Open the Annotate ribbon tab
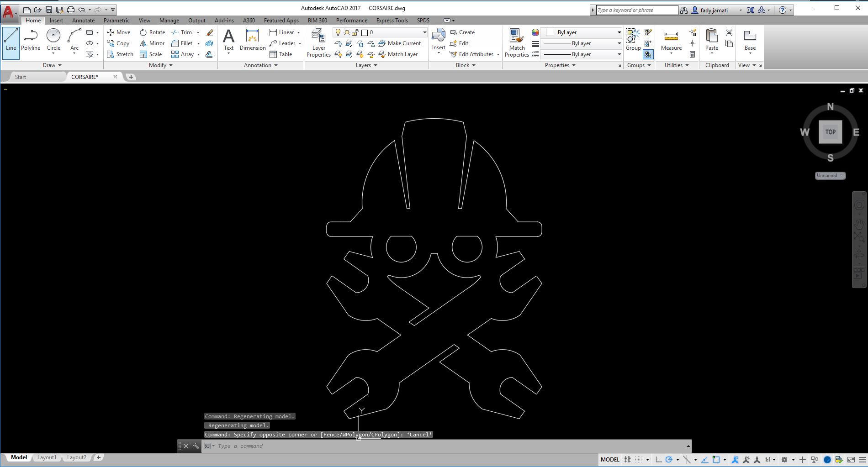Image resolution: width=868 pixels, height=467 pixels. pos(83,21)
